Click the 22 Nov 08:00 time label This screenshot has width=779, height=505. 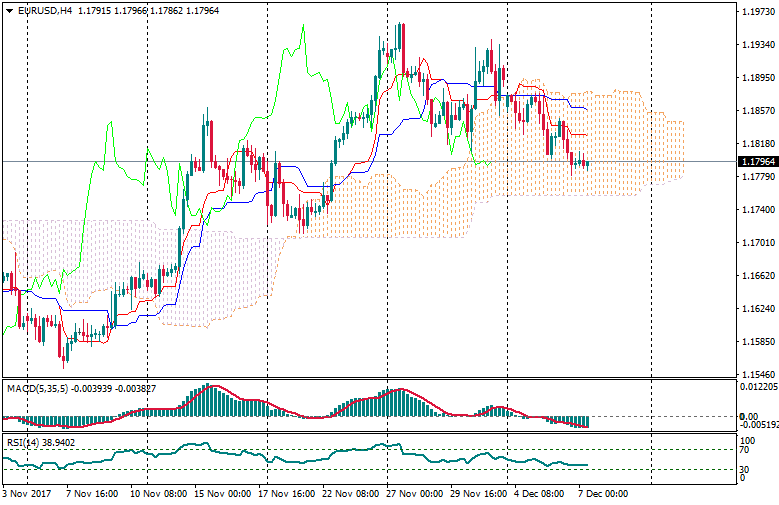(348, 493)
